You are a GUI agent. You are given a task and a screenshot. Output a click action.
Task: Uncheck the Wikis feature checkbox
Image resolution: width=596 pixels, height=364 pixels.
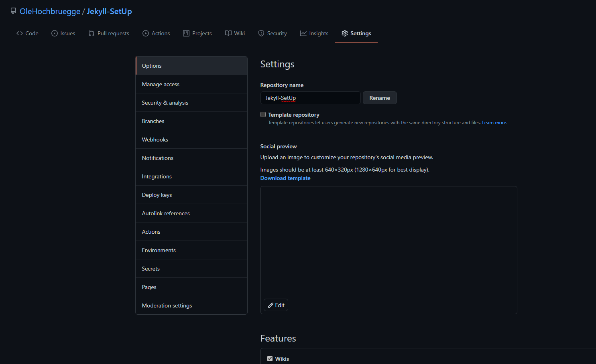(270, 359)
